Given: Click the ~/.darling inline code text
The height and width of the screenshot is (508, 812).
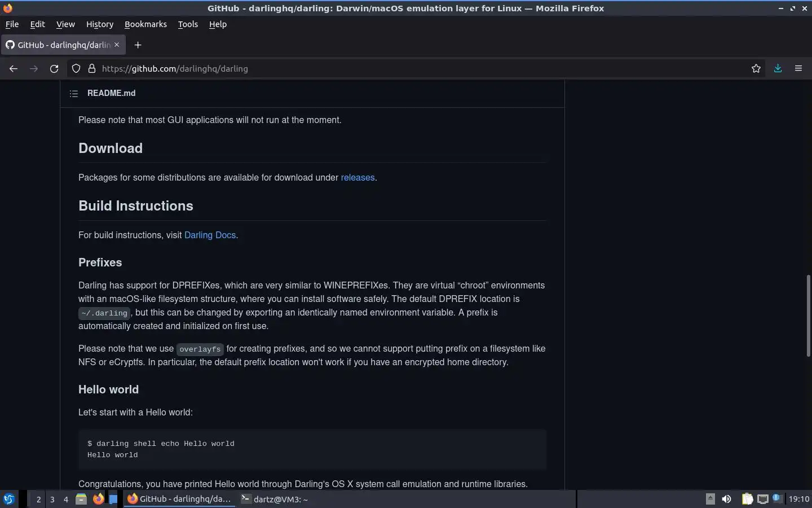Looking at the screenshot, I should 104,313.
